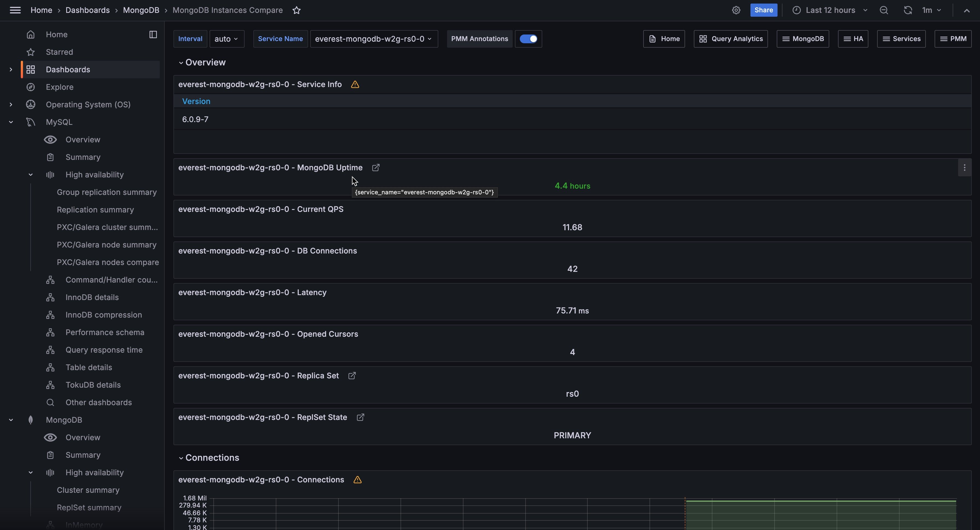Open Replication summary under MySQL

point(95,210)
